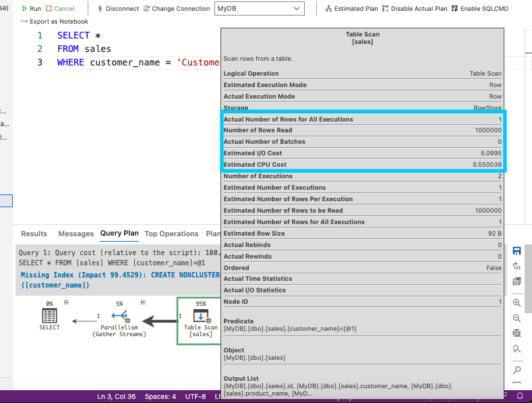Screen dimensions: 532x403
Task: Open the Top Operations tab
Action: tap(171, 234)
